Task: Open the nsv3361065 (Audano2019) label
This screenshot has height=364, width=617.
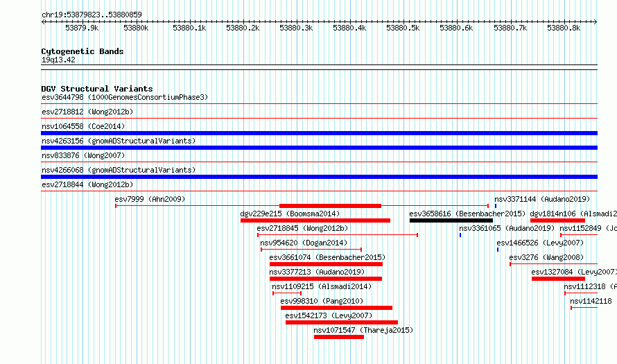Action: [507, 228]
